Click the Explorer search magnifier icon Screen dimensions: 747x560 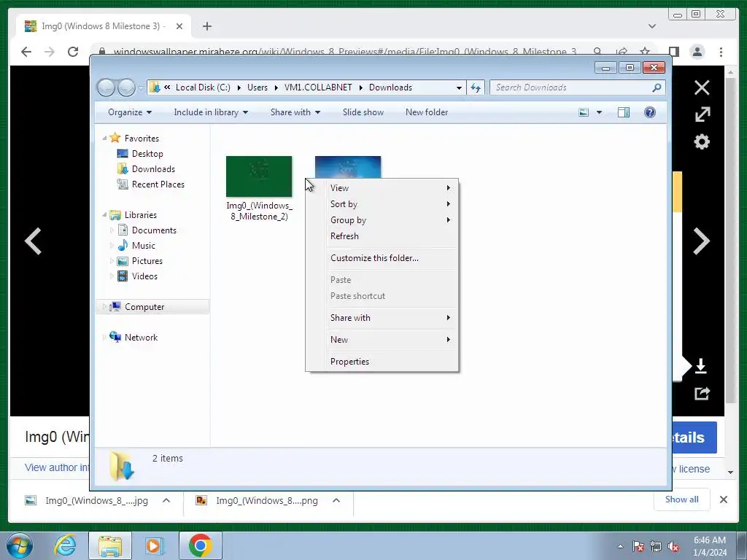pos(657,87)
